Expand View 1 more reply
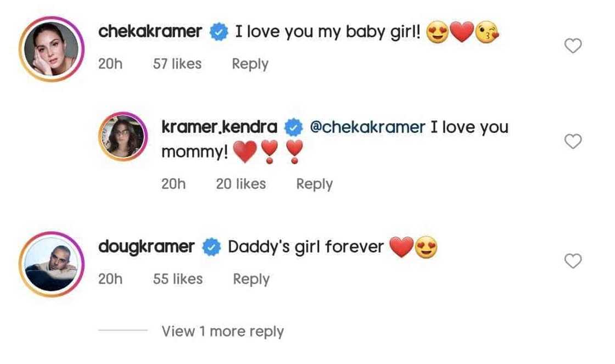 [x=222, y=332]
